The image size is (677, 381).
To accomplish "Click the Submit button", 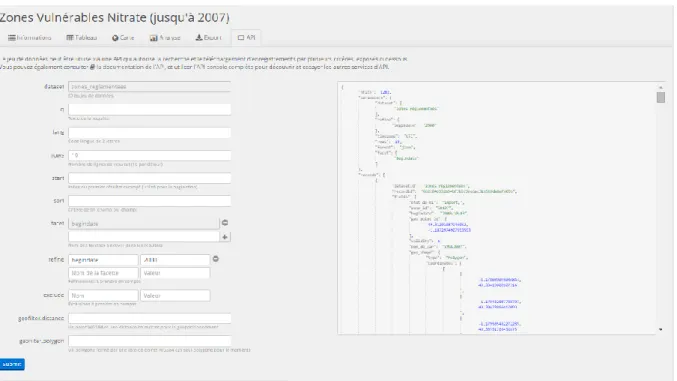I will click(x=12, y=364).
